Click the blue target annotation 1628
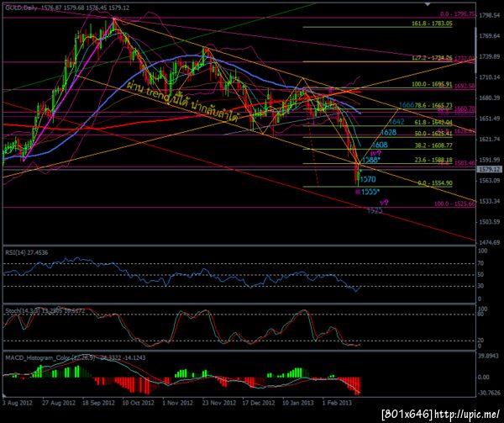The width and height of the screenshot is (504, 423). (388, 132)
